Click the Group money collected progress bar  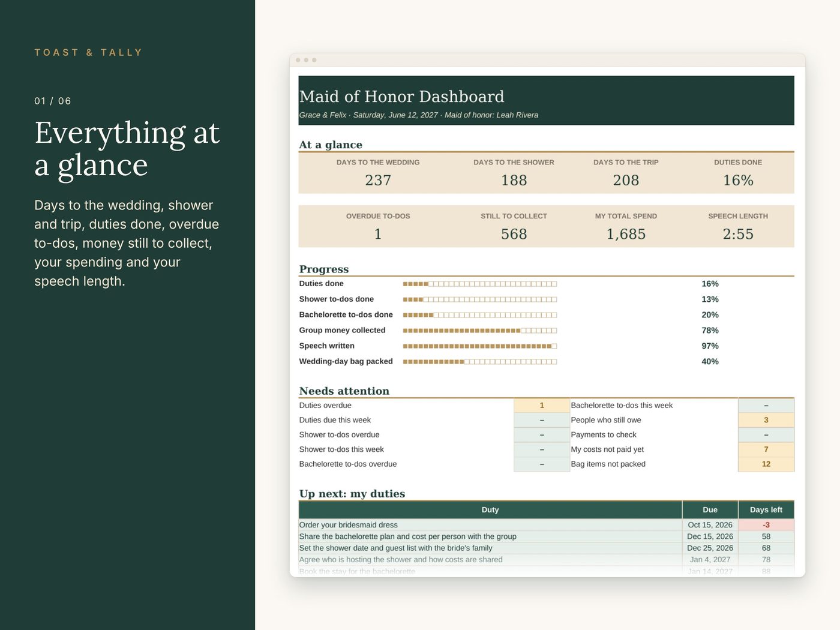pyautogui.click(x=480, y=331)
